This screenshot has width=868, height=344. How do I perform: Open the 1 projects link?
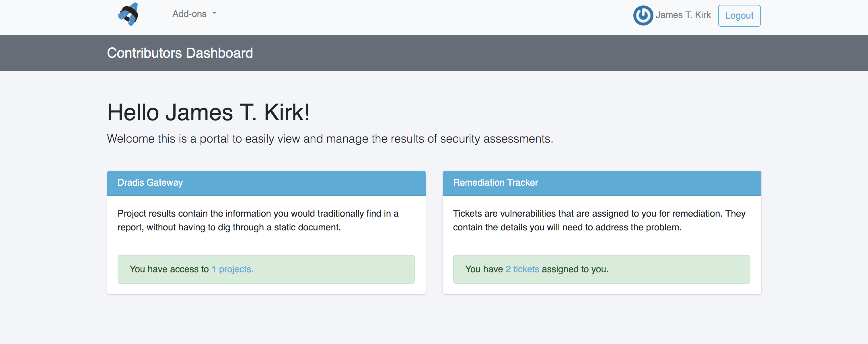[232, 269]
